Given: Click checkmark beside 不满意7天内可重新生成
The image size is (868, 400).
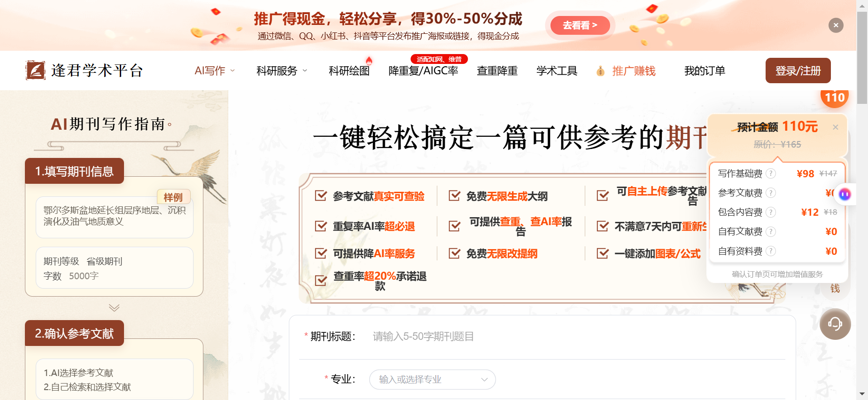Looking at the screenshot, I should [603, 226].
